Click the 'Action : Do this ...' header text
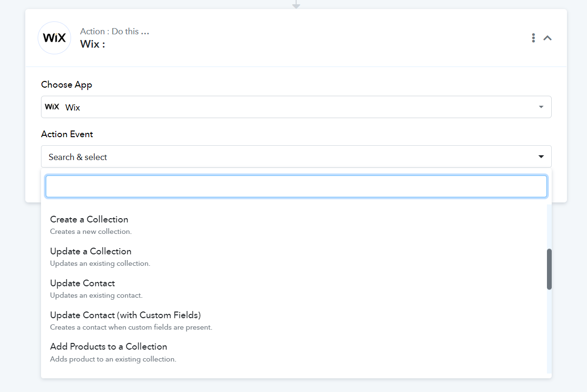 click(114, 31)
